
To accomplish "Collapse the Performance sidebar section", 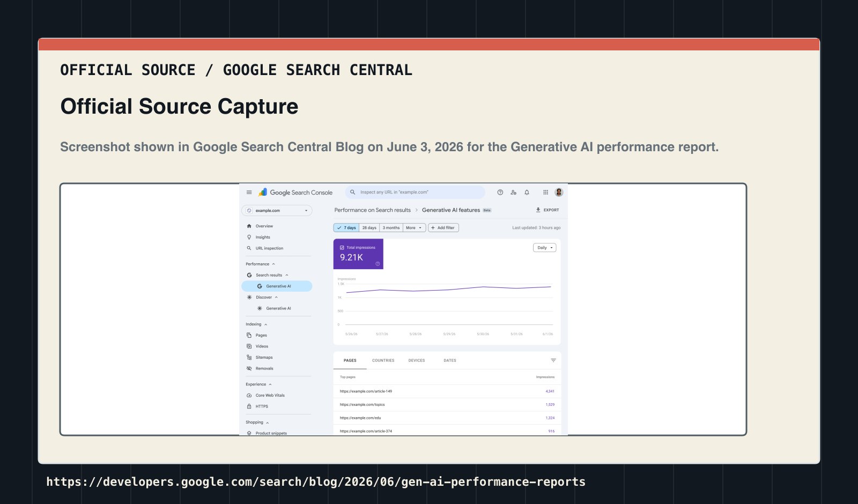I will click(x=273, y=264).
